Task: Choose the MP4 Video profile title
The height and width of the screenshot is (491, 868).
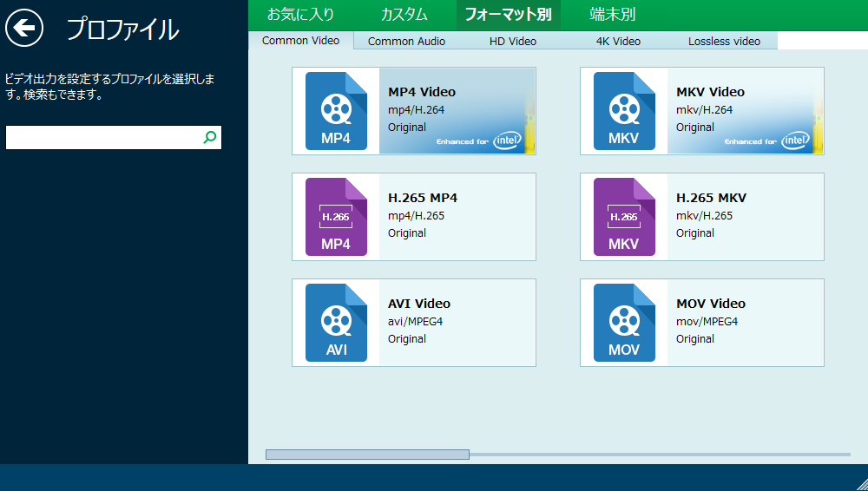Action: 422,92
